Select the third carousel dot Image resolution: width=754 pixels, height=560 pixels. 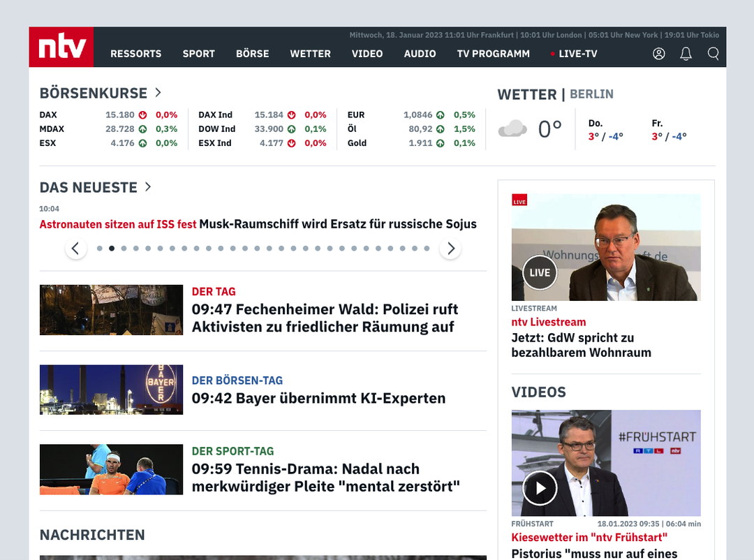pyautogui.click(x=124, y=249)
